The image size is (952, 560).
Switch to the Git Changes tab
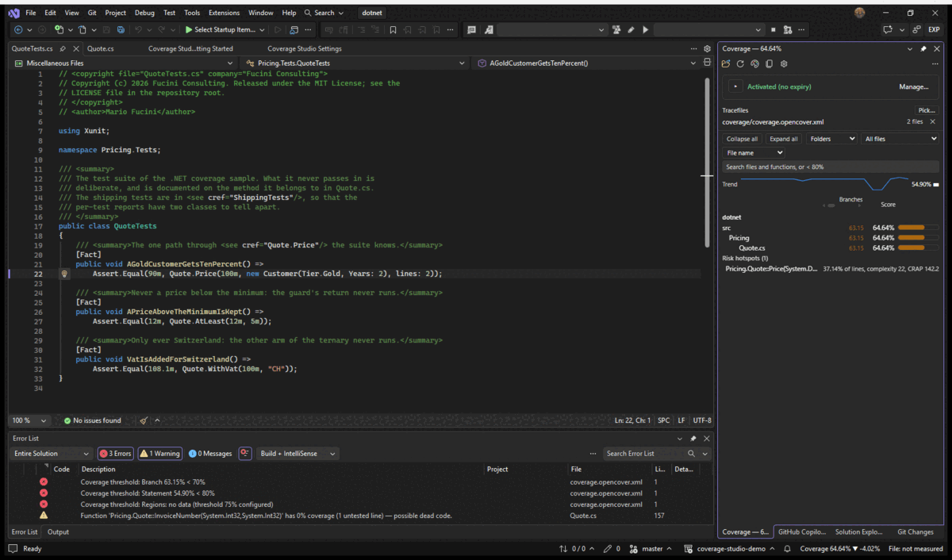pos(915,532)
